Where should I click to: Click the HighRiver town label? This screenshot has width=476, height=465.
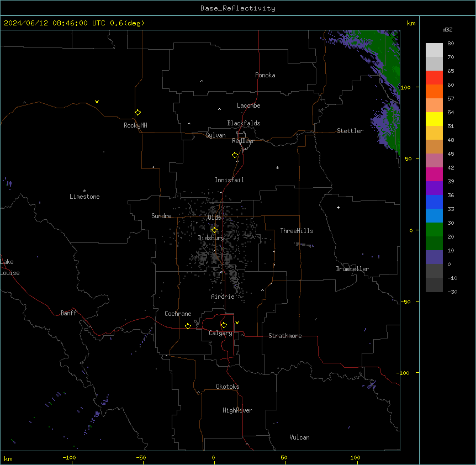coord(237,410)
